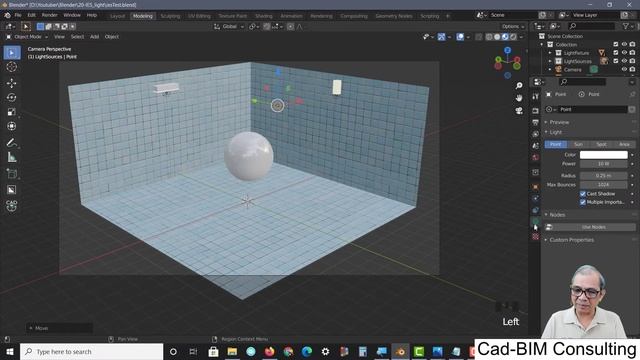Screen dimensions: 640x360
Task: Toggle Multiple Importance checkbox
Action: [583, 202]
